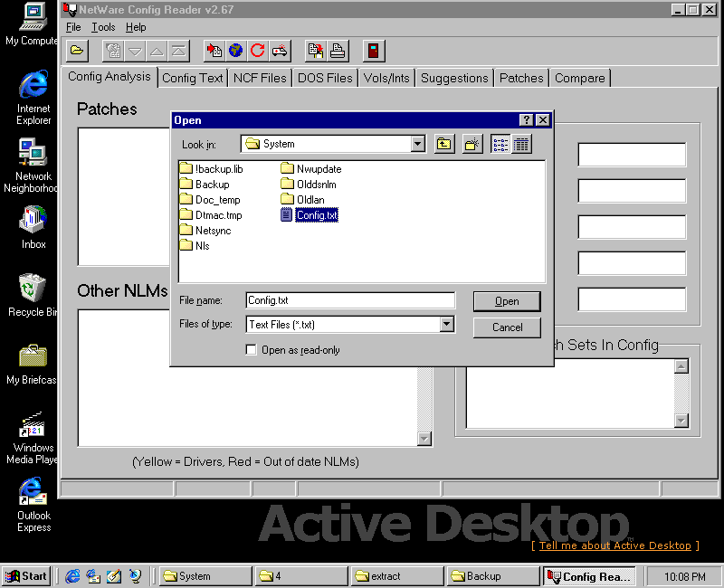This screenshot has width=724, height=588.
Task: Switch to the Compare tab
Action: tap(579, 78)
